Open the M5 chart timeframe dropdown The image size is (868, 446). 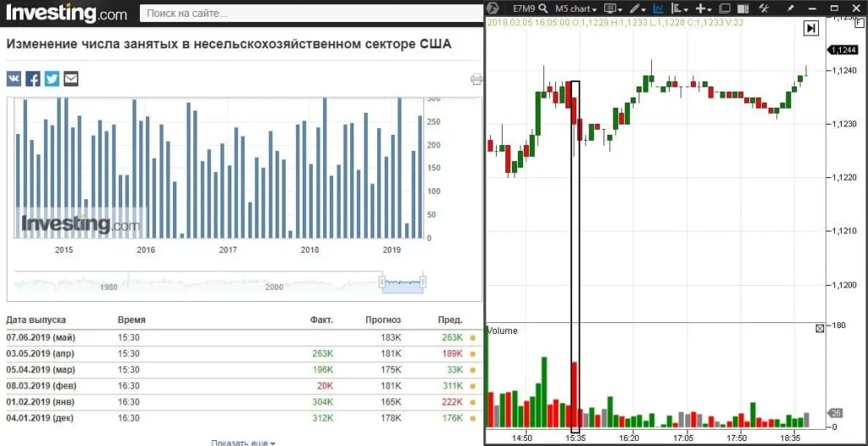click(576, 8)
